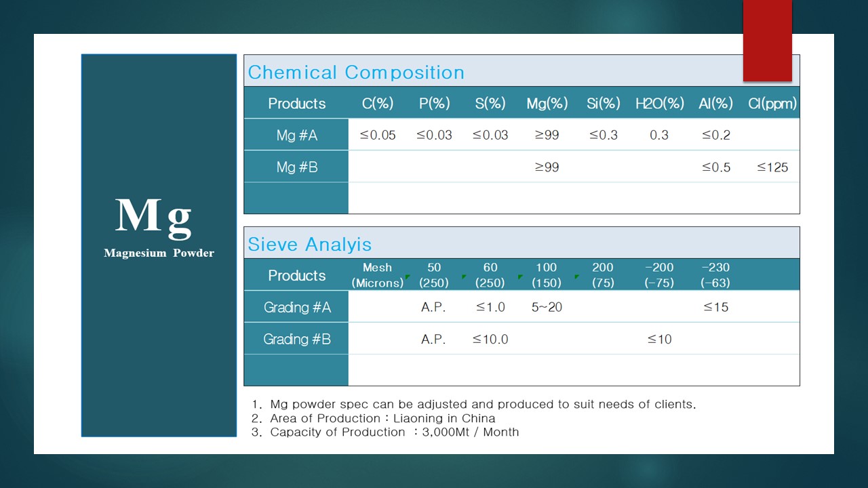Screen dimensions: 868x488
Task: Click the "≤0.03" value under S(%)
Action: 490,135
